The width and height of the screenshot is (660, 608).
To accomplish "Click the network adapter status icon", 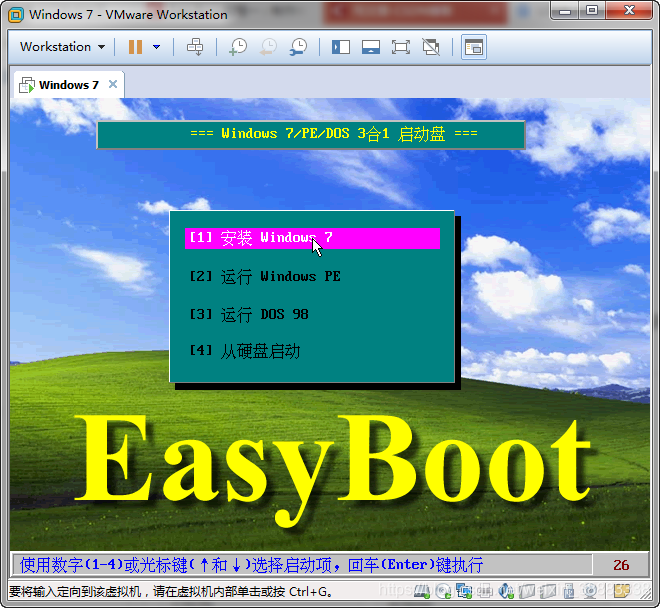I will [x=464, y=592].
